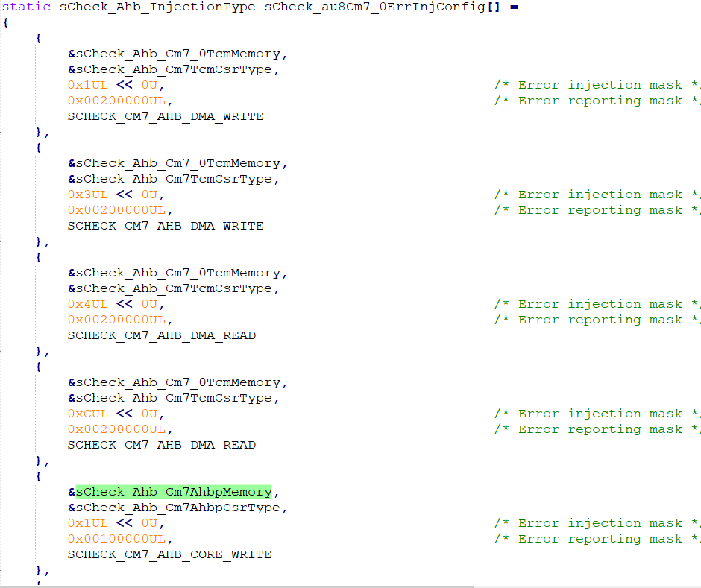701x588 pixels.
Task: Click the 'static' keyword in the declaration
Action: pos(26,7)
